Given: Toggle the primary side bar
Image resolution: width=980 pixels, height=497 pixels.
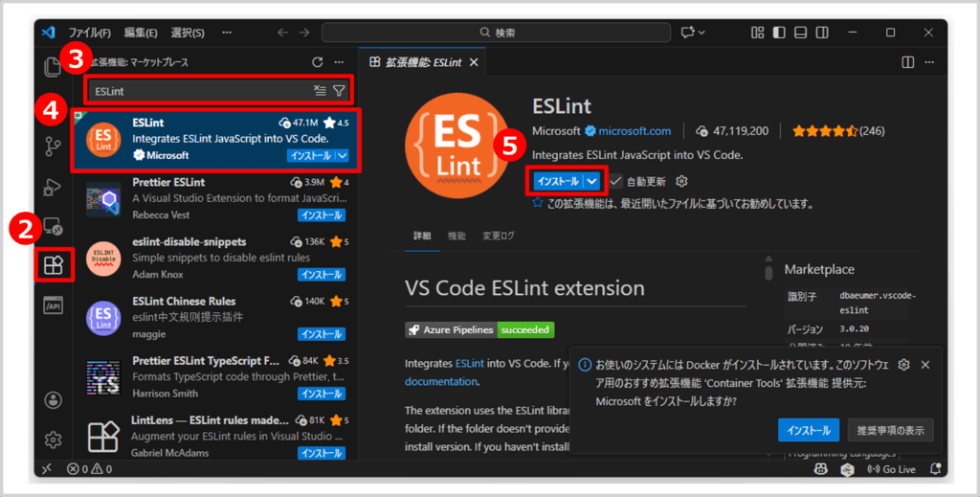Looking at the screenshot, I should 779,33.
